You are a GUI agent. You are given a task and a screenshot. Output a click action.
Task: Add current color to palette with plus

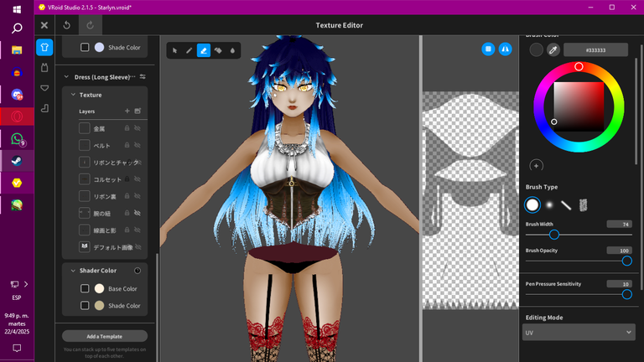536,166
